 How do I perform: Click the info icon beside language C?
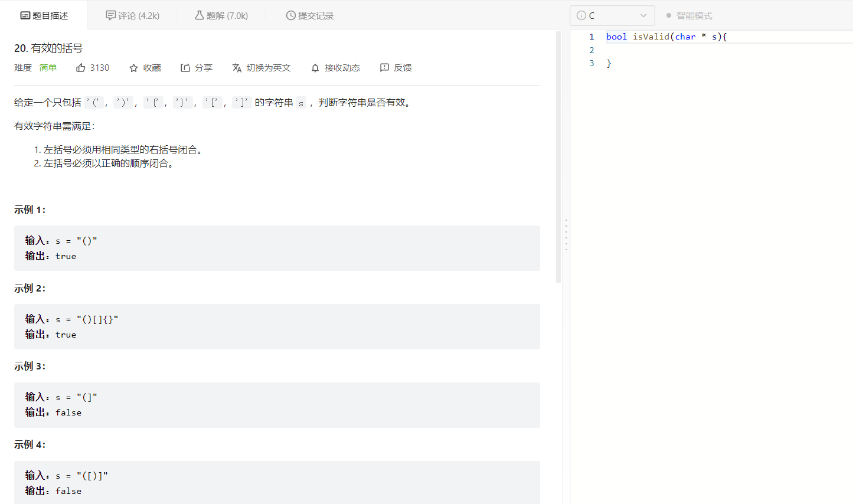pos(581,15)
